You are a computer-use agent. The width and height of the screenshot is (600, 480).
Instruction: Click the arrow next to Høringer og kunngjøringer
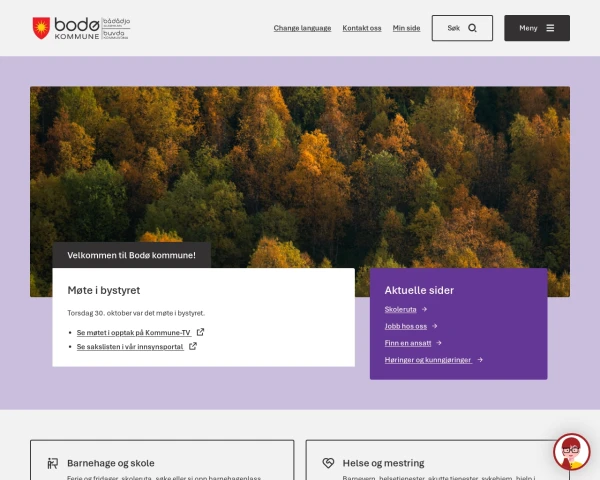click(480, 360)
